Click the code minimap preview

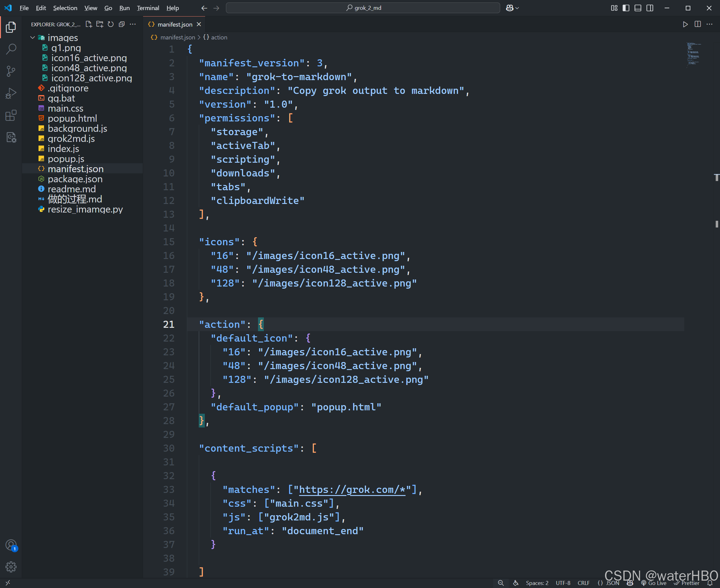click(x=693, y=54)
